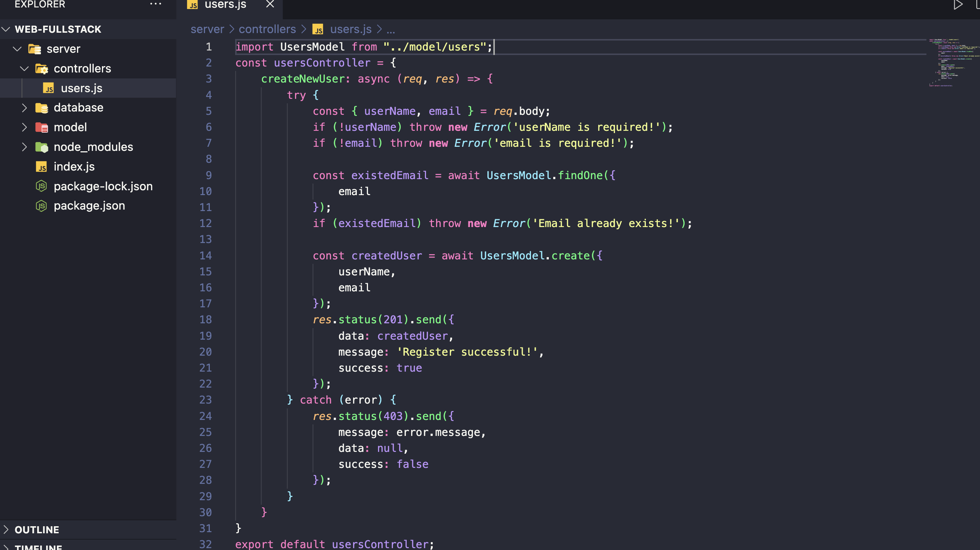Click the package-lock.json Node icon
The height and width of the screenshot is (550, 980).
tap(41, 186)
